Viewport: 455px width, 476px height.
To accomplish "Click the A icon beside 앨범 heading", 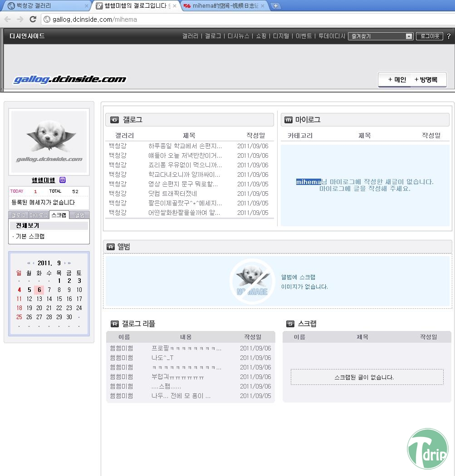I will 111,247.
